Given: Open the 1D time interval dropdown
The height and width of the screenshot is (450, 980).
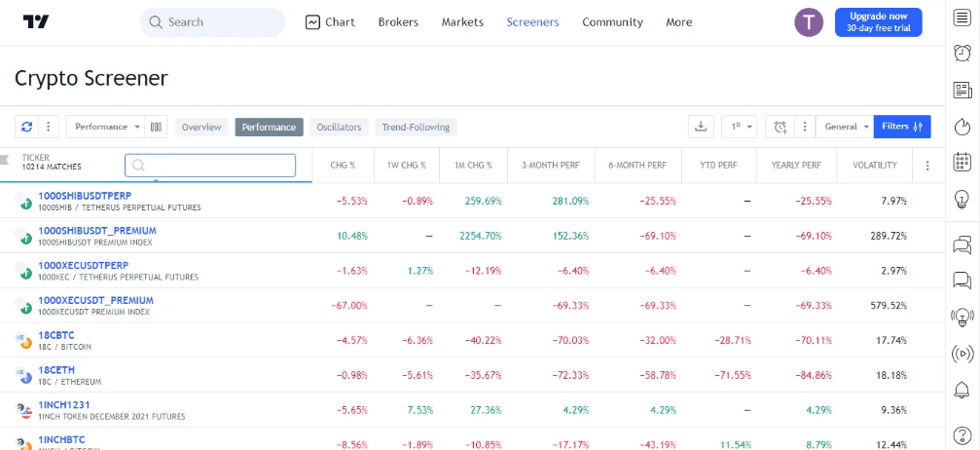Looking at the screenshot, I should [740, 127].
